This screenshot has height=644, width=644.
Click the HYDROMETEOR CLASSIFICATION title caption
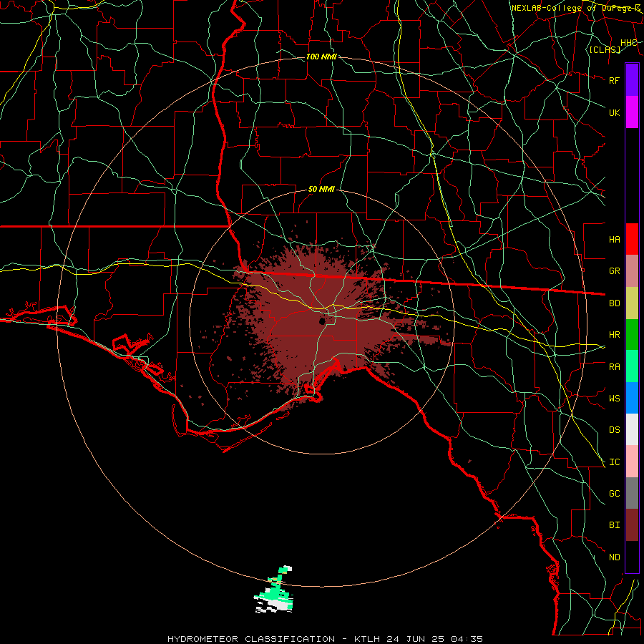[325, 639]
